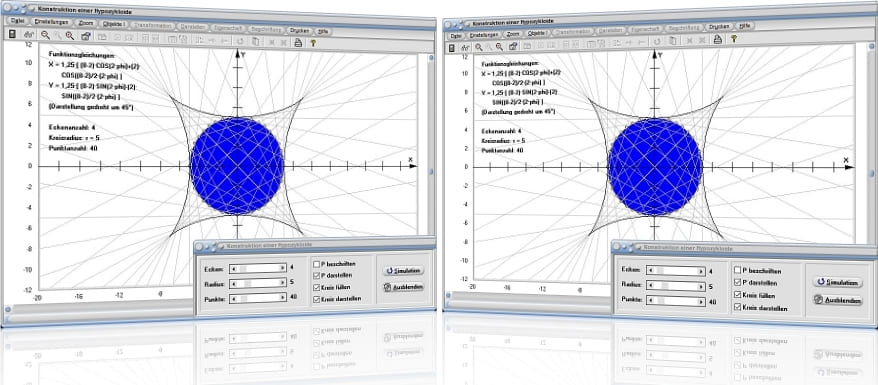Click the printer icon in right window toolbar
This screenshot has width=878, height=385.
pos(717,39)
